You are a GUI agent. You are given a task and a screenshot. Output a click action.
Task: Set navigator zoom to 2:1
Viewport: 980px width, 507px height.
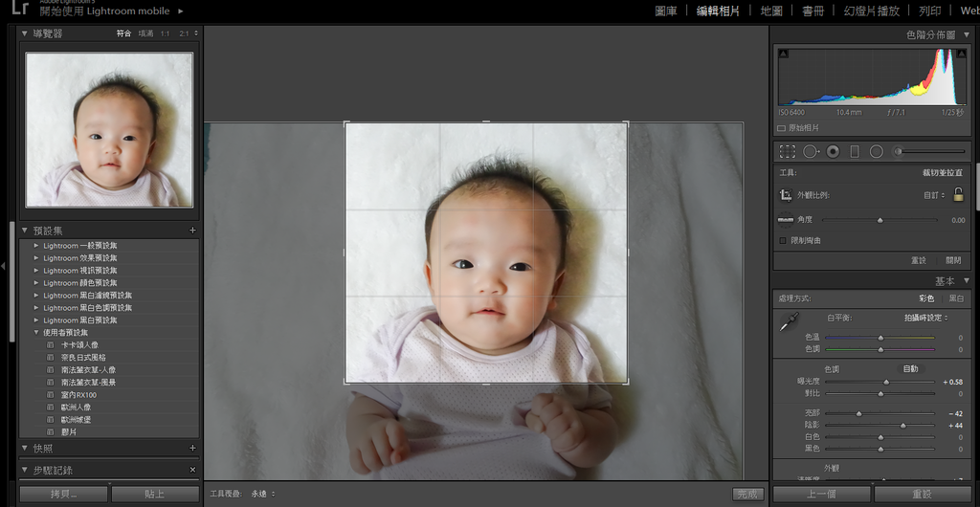tap(184, 33)
